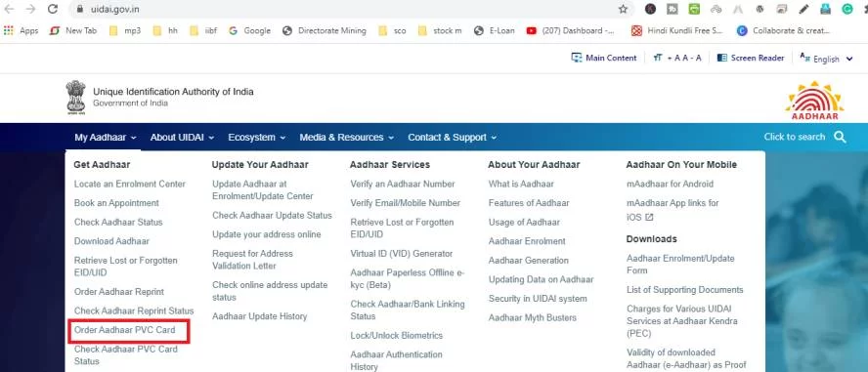Screen dimensions: 868x372
Task: Bookmark page with the star icon
Action: (x=623, y=9)
